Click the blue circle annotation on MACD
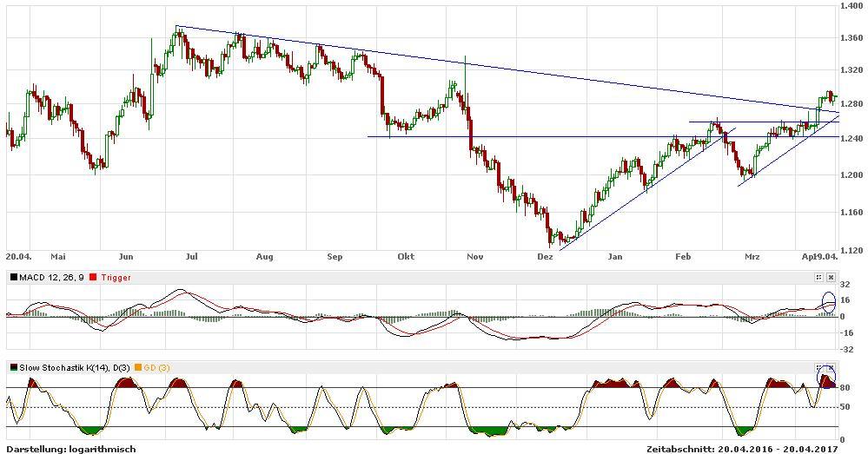Viewport: 868px width, 454px height. [828, 302]
